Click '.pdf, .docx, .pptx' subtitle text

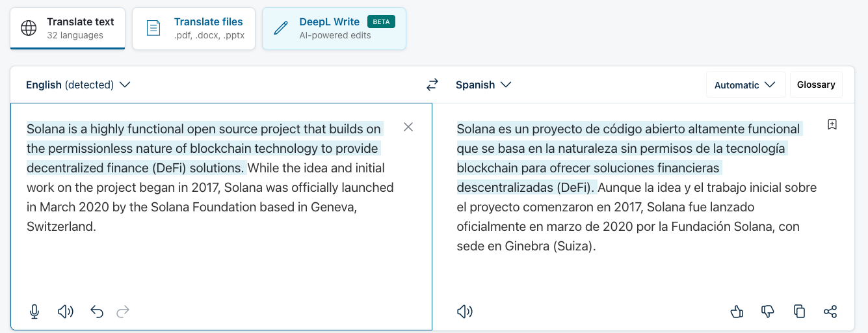click(x=209, y=35)
